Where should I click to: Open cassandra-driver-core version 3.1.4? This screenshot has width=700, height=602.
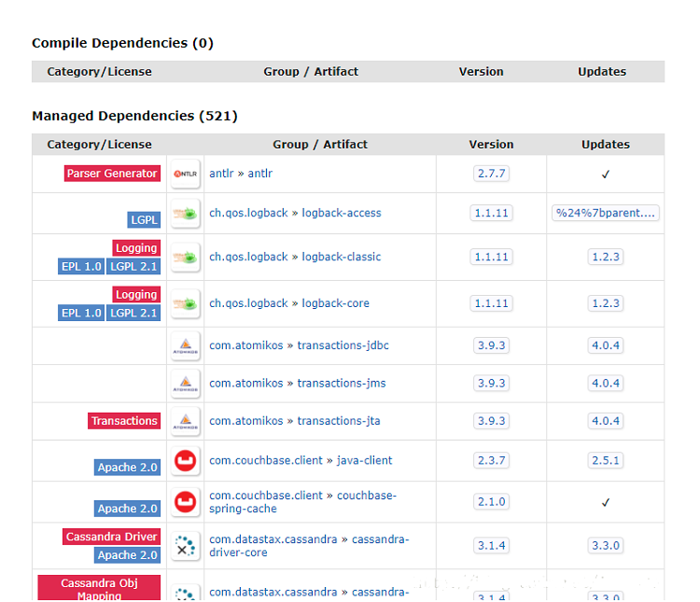[x=491, y=545]
